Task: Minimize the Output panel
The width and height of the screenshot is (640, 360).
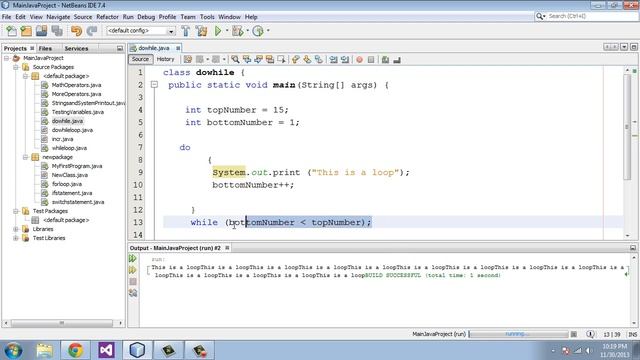Action: [x=633, y=248]
